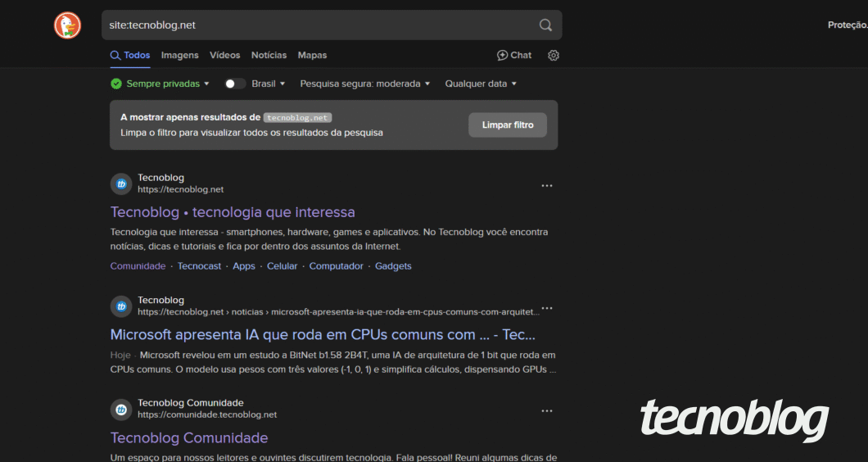The image size is (868, 462).
Task: Open Tecnoblog Comunidade result title
Action: (189, 437)
